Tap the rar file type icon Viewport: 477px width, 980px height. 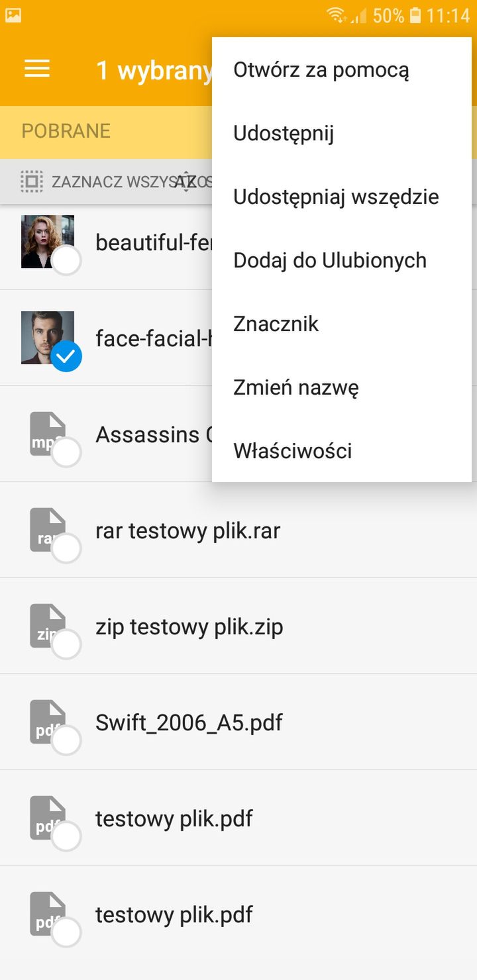tap(48, 530)
